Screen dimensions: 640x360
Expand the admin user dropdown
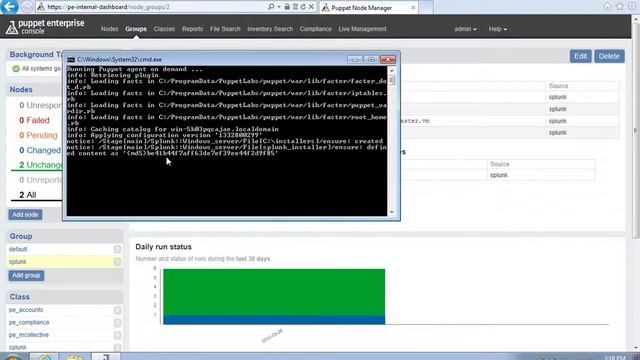tap(465, 29)
